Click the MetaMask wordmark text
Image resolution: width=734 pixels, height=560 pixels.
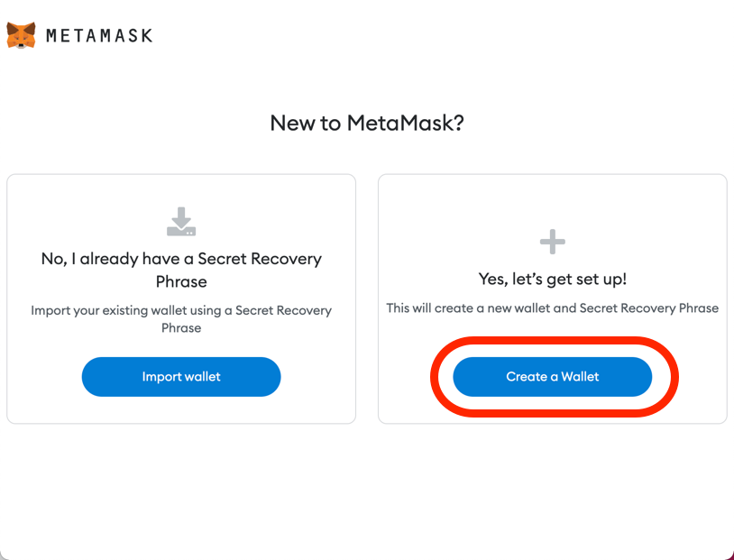click(101, 34)
